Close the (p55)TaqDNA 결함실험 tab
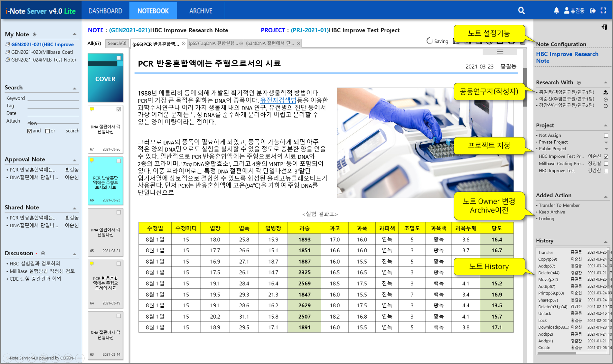 (241, 43)
